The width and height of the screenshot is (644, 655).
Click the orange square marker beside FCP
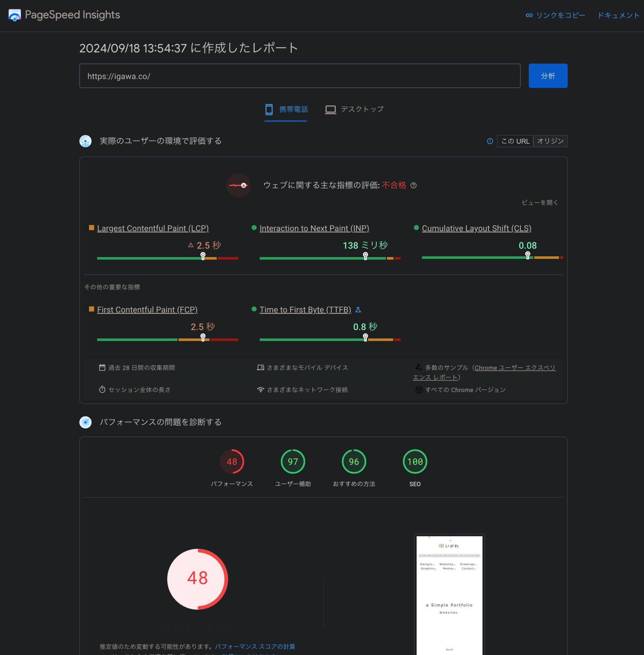pos(91,309)
